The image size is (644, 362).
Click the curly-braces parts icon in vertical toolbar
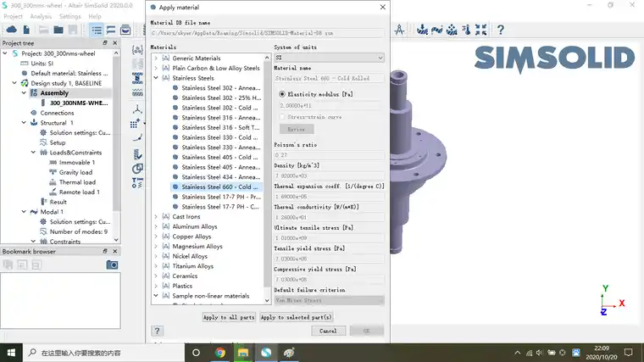(x=137, y=50)
